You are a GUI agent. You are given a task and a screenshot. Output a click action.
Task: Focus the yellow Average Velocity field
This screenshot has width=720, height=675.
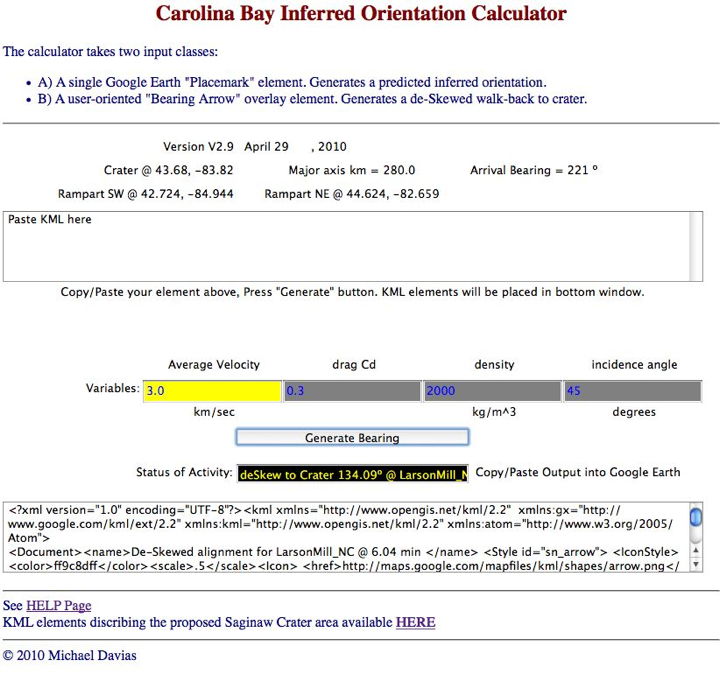212,391
